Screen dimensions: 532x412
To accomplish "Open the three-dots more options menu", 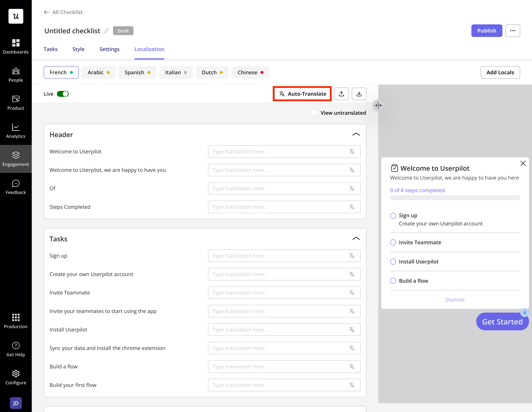I will 513,31.
